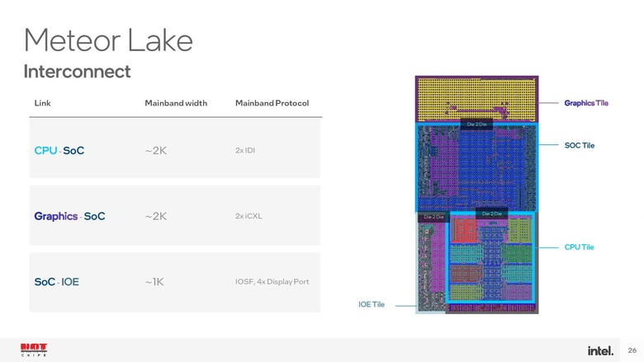
Task: Click the Intel logo in footer
Action: click(600, 350)
